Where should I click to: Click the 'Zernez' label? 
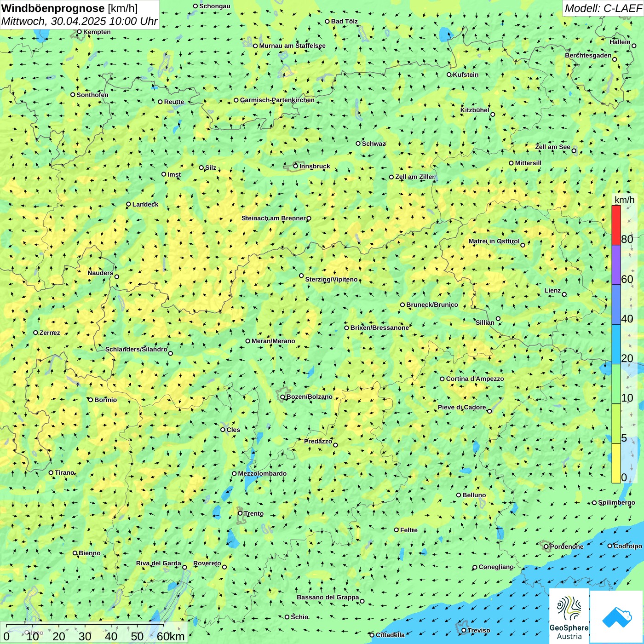[x=50, y=333]
